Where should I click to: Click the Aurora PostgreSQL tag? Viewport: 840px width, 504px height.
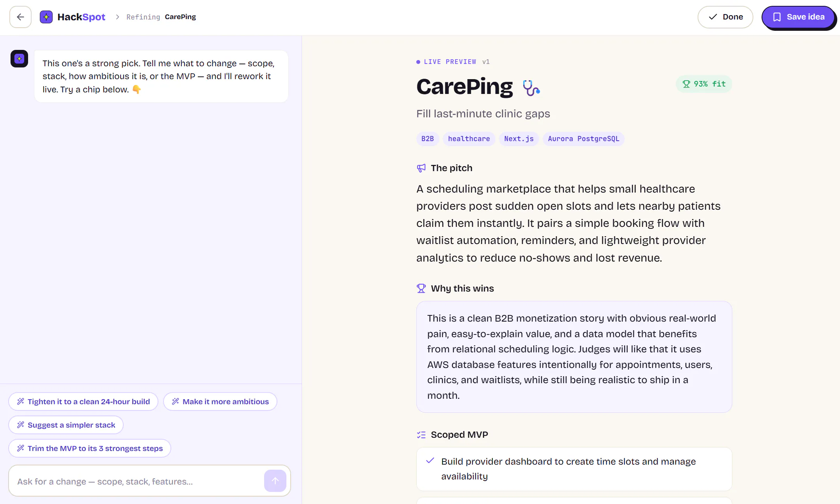click(584, 139)
